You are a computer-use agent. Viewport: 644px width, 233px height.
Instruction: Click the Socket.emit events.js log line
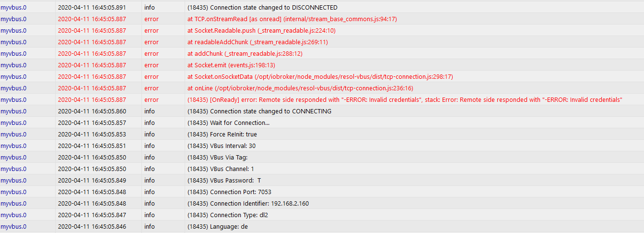tap(231, 65)
